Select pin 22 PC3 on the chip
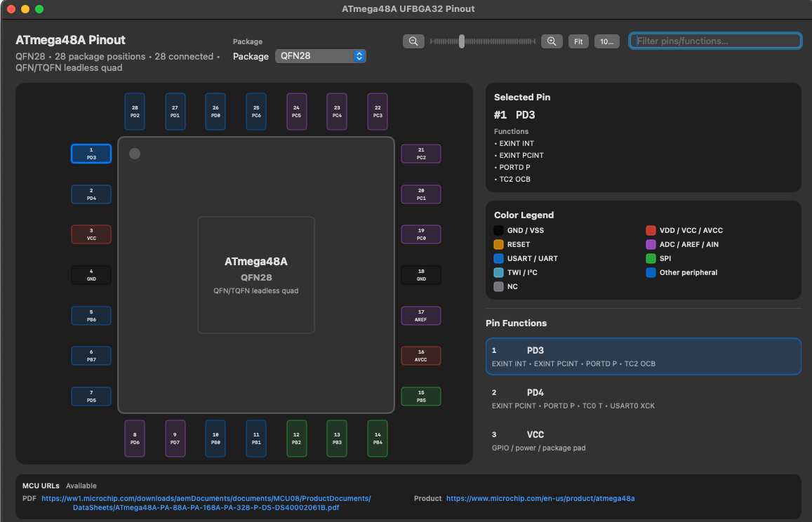The image size is (812, 522). pos(378,112)
